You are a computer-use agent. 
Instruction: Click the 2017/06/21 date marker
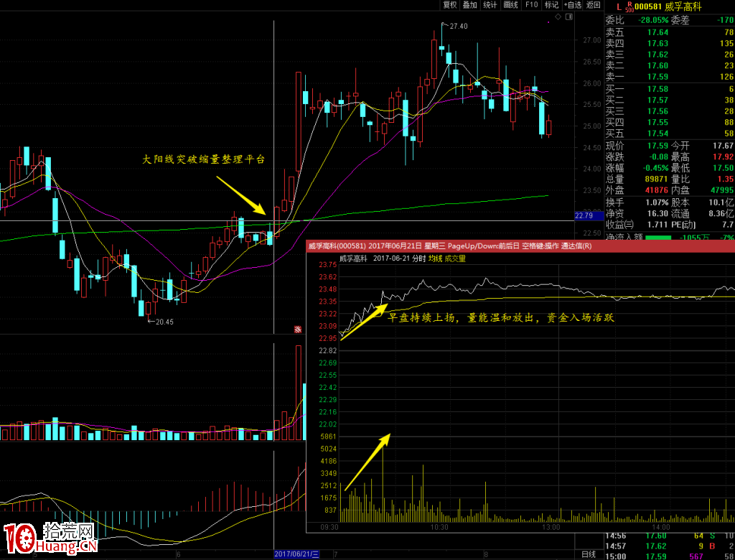296,554
